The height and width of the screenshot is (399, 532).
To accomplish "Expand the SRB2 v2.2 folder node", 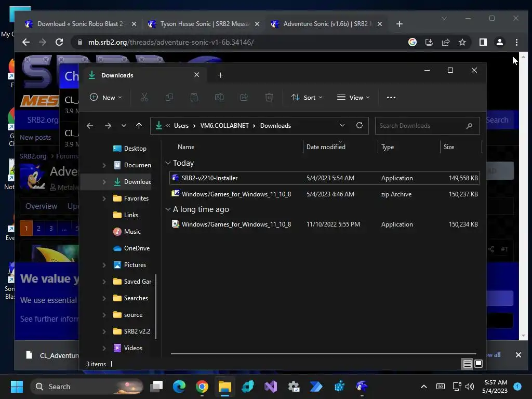I will pyautogui.click(x=104, y=331).
